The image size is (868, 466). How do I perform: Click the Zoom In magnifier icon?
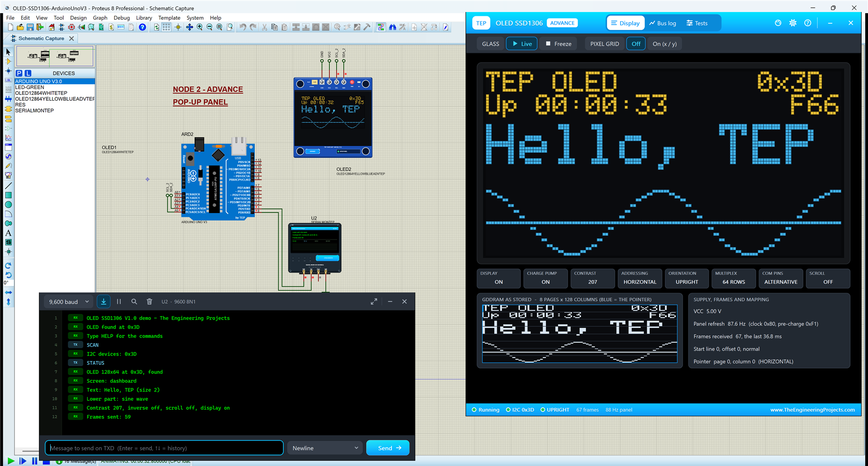click(200, 27)
